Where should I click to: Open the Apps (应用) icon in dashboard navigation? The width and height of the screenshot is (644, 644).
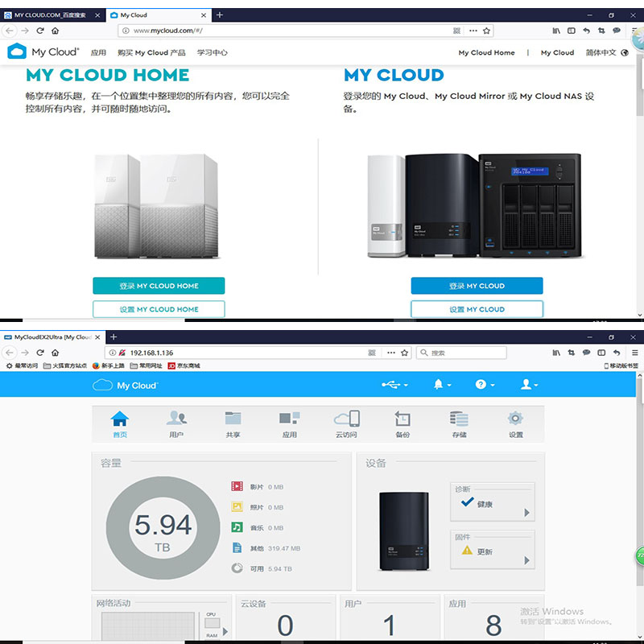point(289,423)
